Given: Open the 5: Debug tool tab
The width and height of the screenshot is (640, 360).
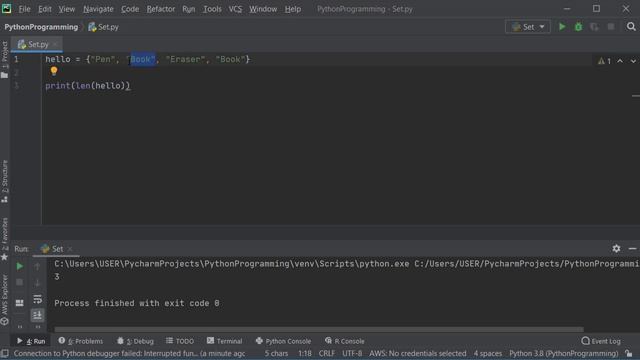Looking at the screenshot, I should (x=136, y=341).
